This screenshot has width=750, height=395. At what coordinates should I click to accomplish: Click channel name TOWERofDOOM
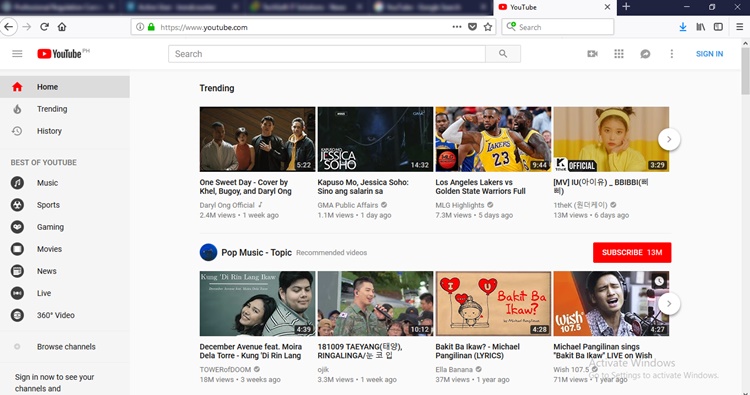tap(225, 370)
